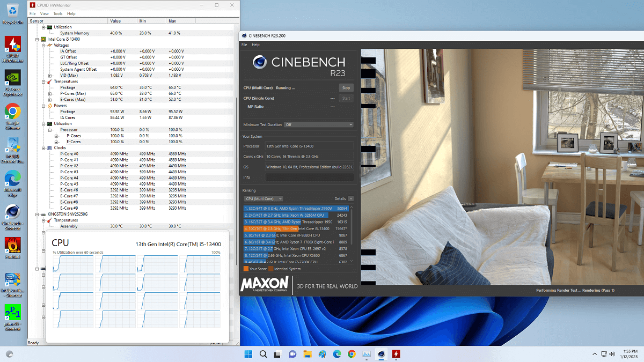The width and height of the screenshot is (644, 362).
Task: Switch to Task Manager in the taskbar
Action: [x=367, y=354]
